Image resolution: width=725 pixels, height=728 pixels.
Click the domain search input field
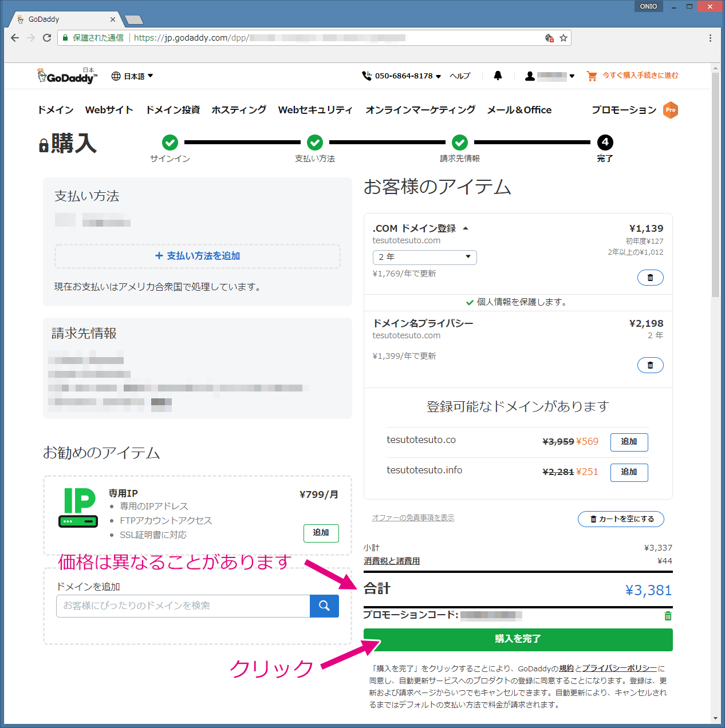183,606
